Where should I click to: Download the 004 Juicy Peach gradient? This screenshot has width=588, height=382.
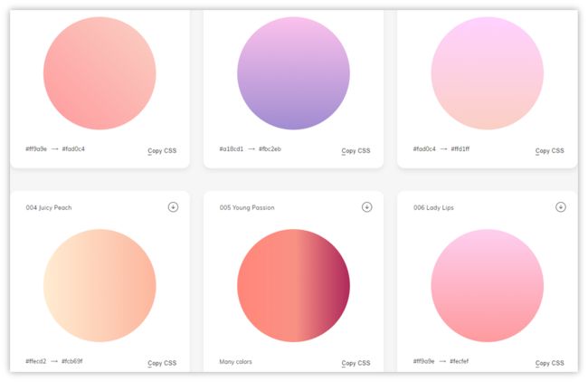point(173,207)
